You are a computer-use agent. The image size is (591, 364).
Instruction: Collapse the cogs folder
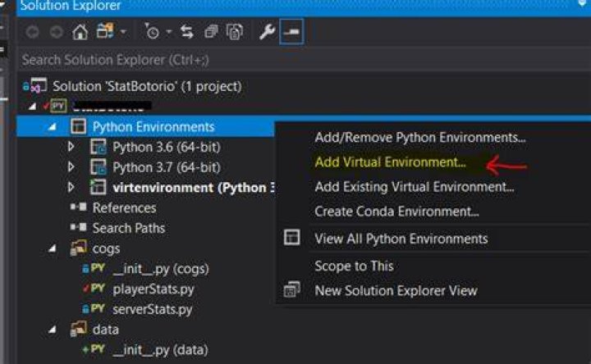[53, 248]
